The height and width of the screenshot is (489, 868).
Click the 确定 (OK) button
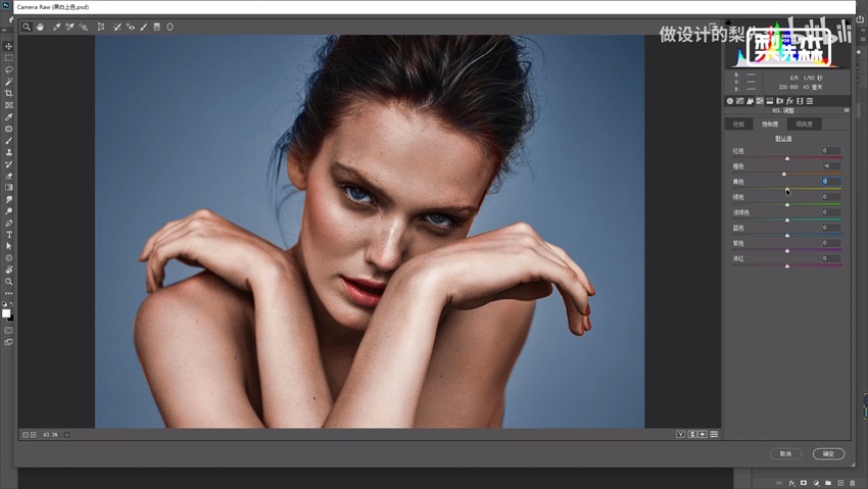point(828,453)
